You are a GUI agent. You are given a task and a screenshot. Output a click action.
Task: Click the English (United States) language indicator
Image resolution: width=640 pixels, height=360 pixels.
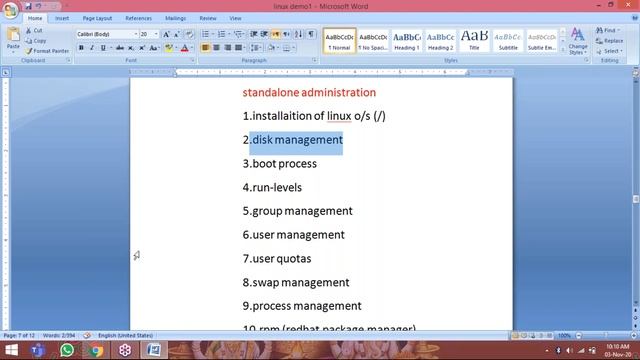125,336
